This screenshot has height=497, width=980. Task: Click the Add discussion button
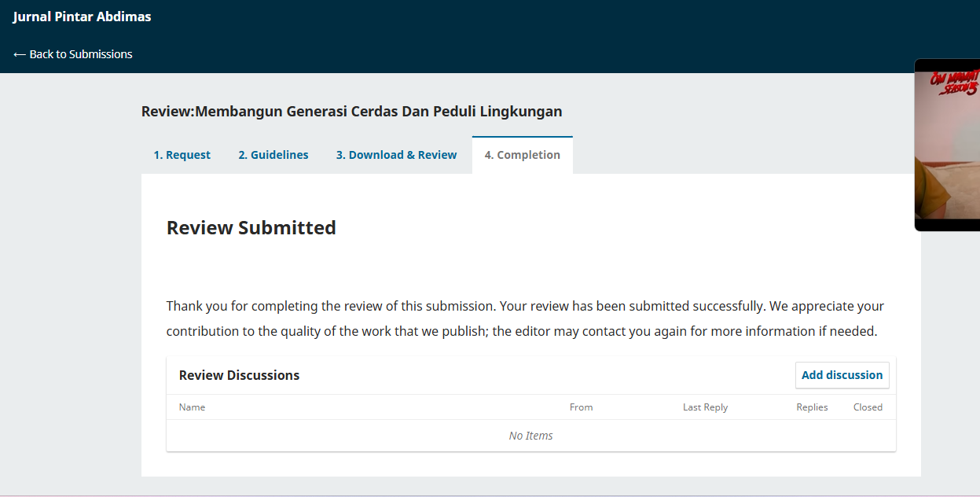pyautogui.click(x=842, y=375)
